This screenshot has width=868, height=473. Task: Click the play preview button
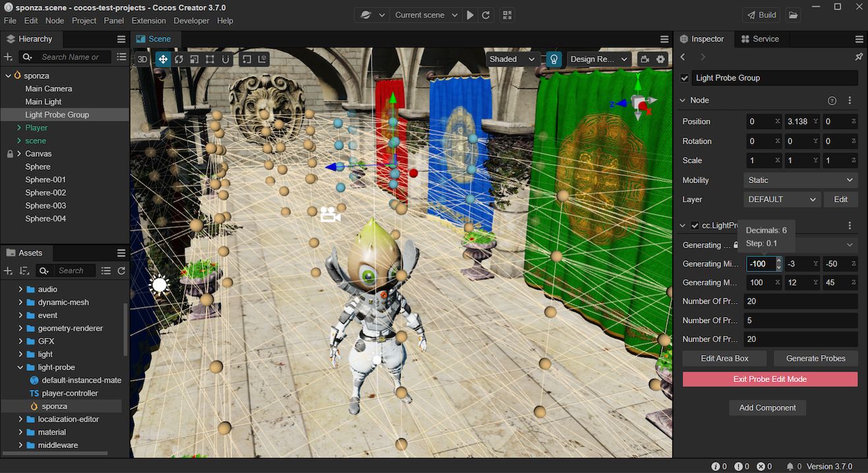[x=470, y=14]
